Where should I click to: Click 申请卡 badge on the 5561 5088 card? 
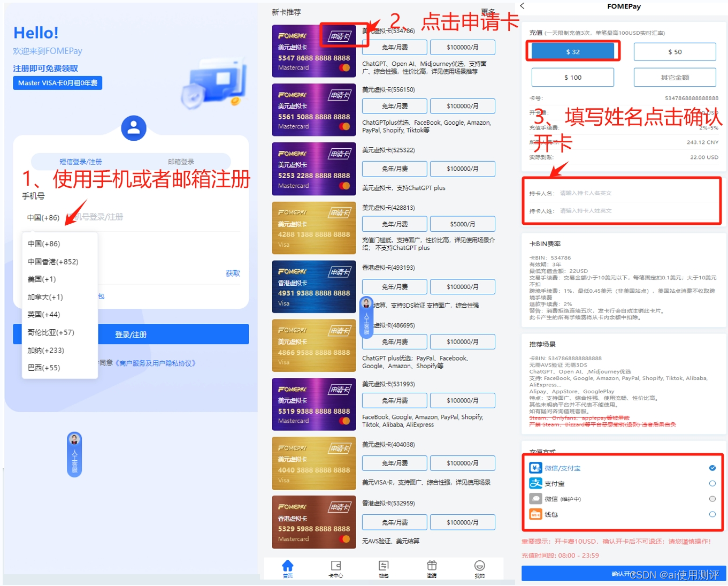(x=340, y=95)
